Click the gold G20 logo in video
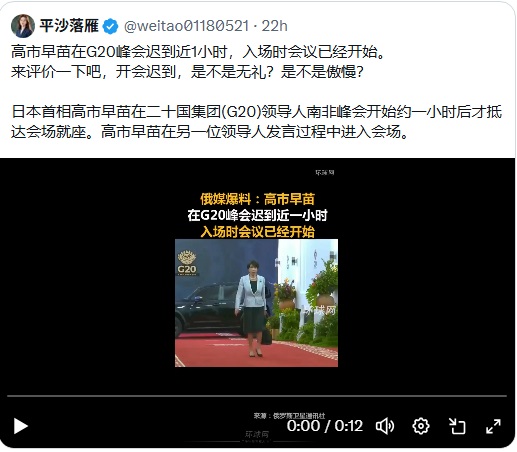Viewport: 517px width, 452px height. 187,263
